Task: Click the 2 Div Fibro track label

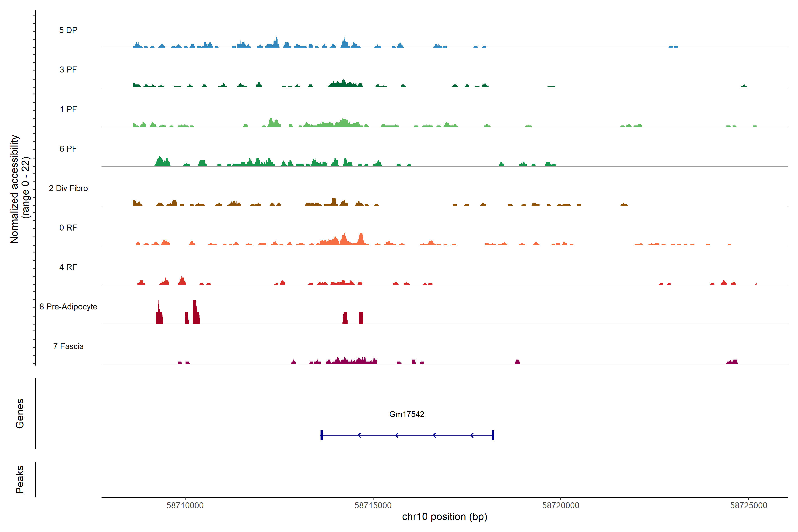Action: point(68,188)
